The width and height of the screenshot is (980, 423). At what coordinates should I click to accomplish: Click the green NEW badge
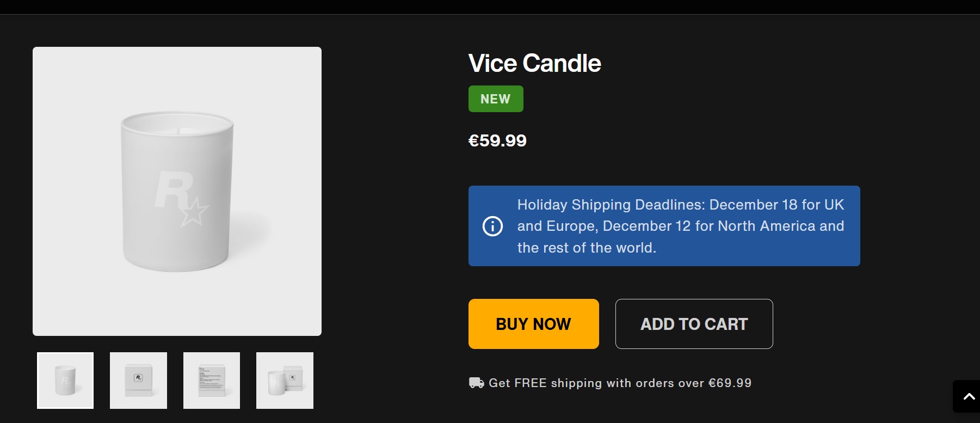[496, 99]
